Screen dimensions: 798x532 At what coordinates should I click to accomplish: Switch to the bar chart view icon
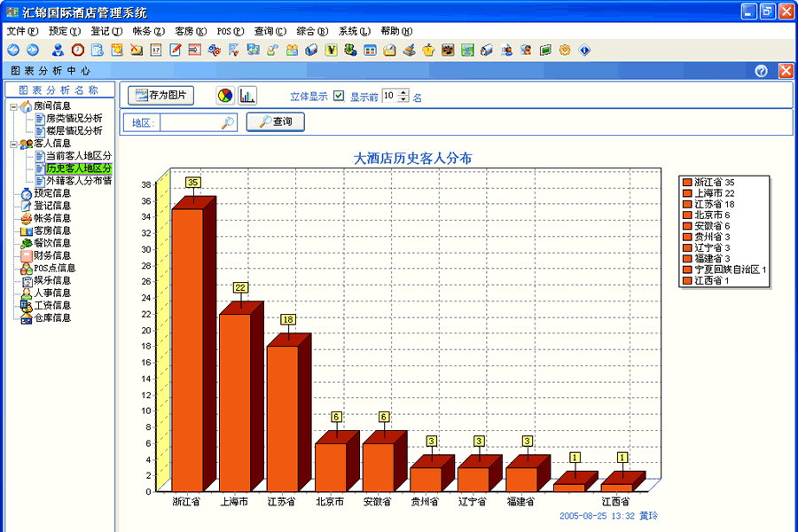247,96
